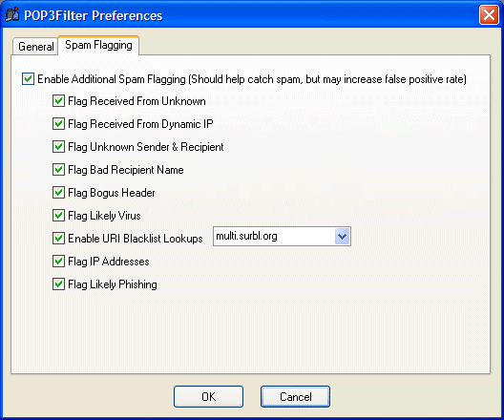Disable the Flag Bogus Header checkbox

coord(58,193)
